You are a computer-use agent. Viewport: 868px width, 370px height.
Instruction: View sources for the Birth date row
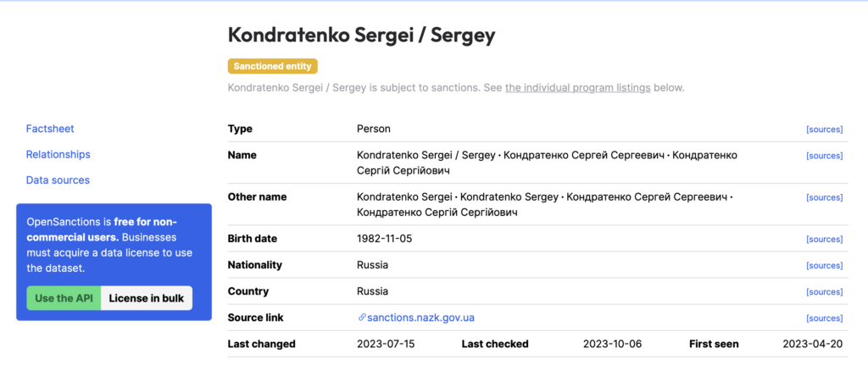point(824,240)
